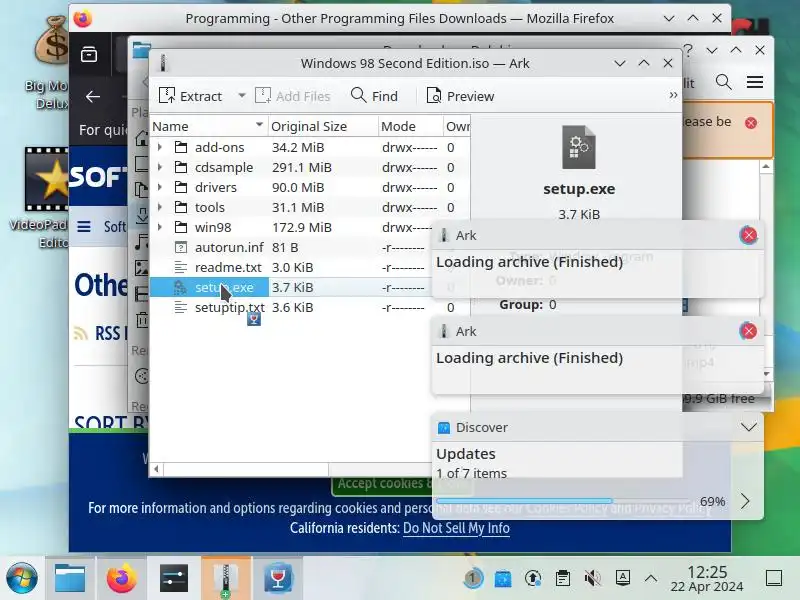Viewport: 800px width, 600px height.
Task: Open the application launcher start button
Action: pos(21,579)
